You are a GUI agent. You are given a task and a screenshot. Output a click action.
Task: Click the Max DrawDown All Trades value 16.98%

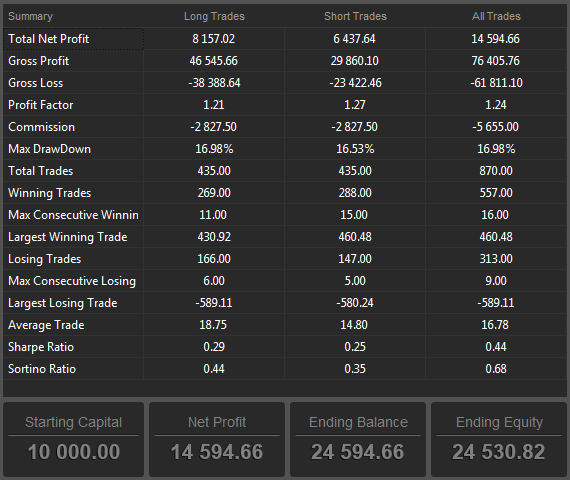[x=496, y=149]
